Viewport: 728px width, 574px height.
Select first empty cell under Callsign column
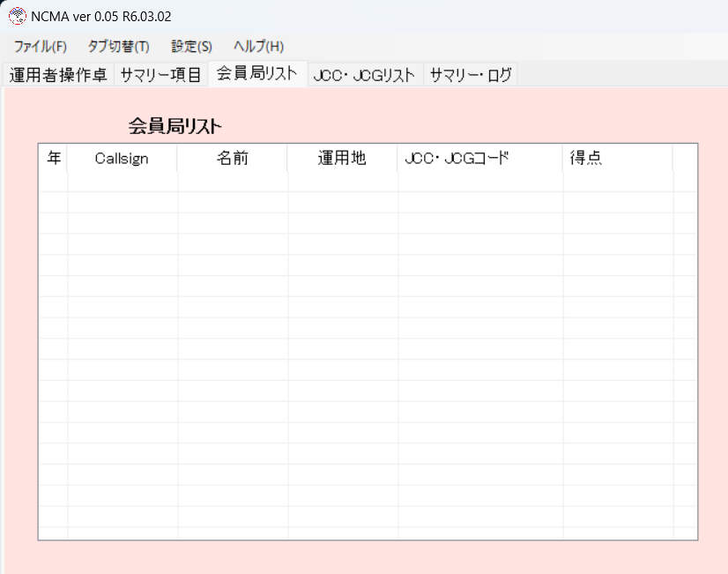pyautogui.click(x=122, y=182)
